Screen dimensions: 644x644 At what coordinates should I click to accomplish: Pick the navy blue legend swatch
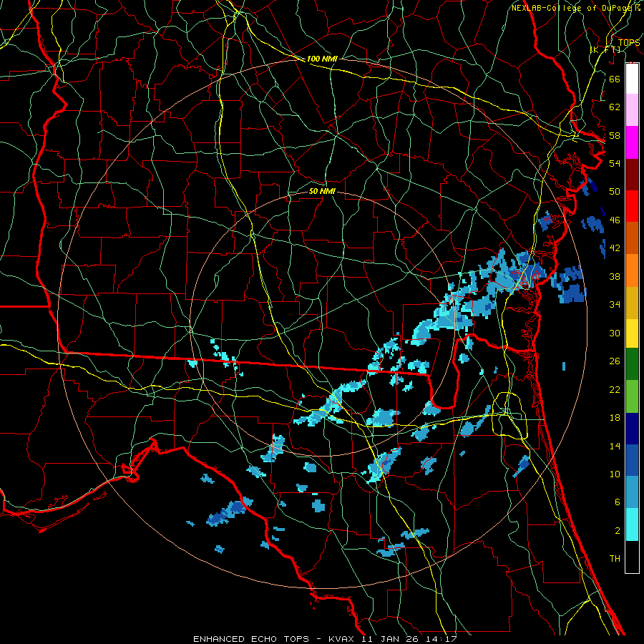click(x=632, y=429)
